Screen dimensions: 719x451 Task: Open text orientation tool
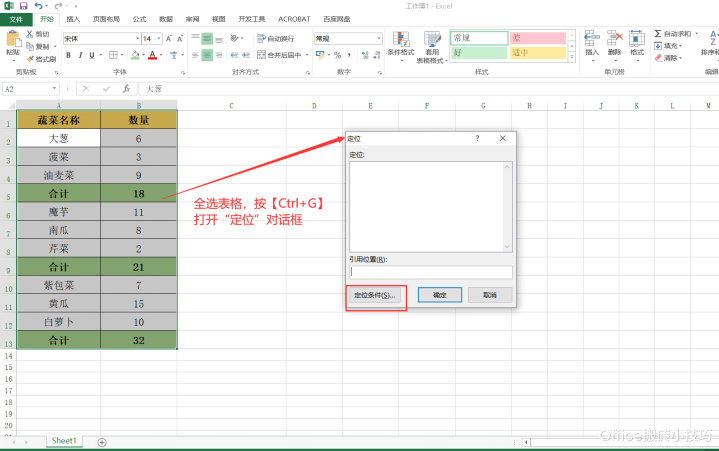[x=235, y=38]
